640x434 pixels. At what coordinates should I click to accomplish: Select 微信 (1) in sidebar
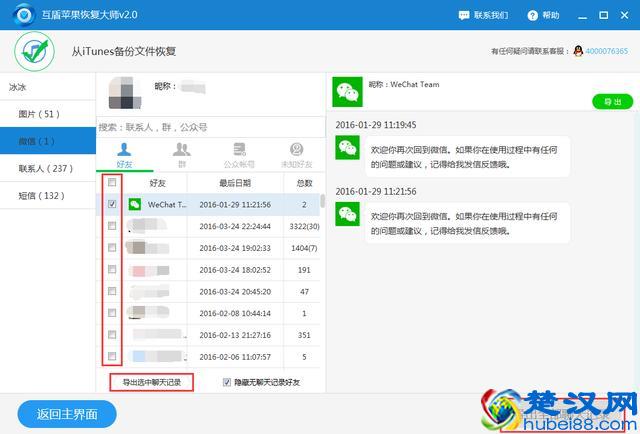(48, 141)
